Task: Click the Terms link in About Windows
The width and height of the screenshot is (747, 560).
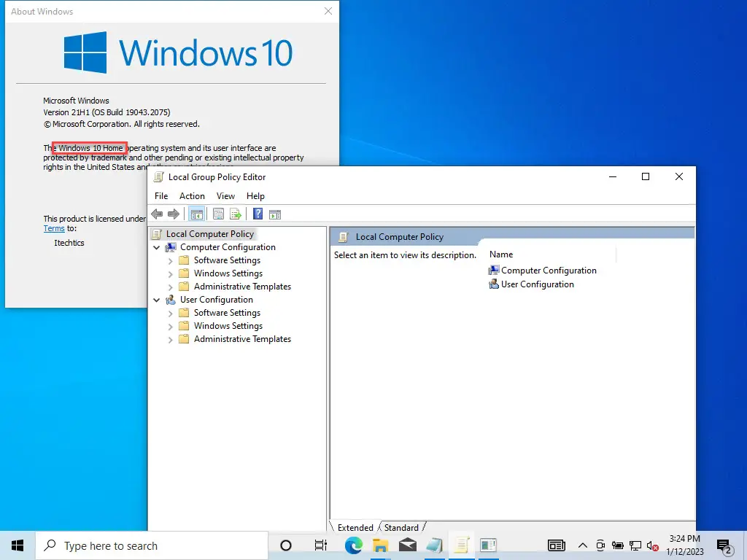Action: click(54, 228)
